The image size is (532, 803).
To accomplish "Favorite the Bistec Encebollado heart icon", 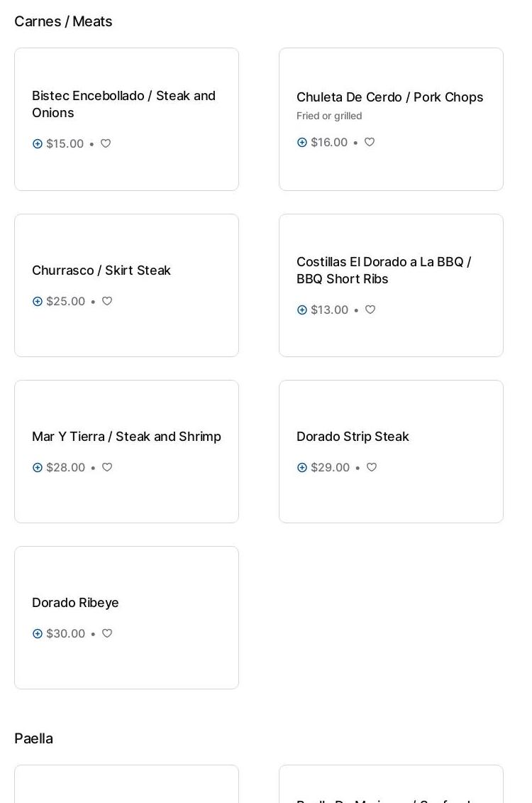I will click(106, 143).
